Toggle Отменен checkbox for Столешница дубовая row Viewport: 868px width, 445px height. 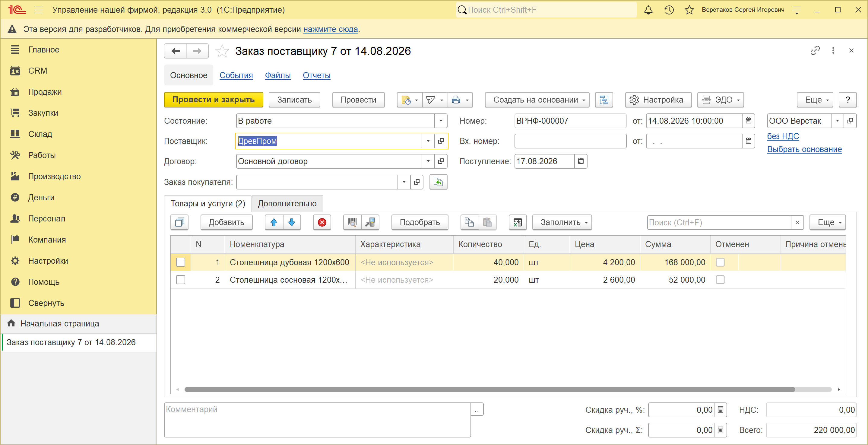tap(720, 262)
